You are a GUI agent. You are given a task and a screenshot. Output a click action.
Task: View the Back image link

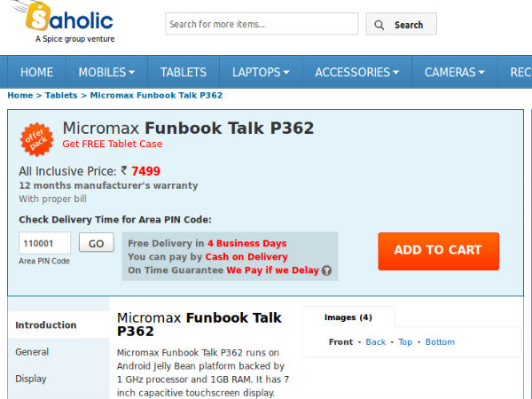(x=376, y=342)
